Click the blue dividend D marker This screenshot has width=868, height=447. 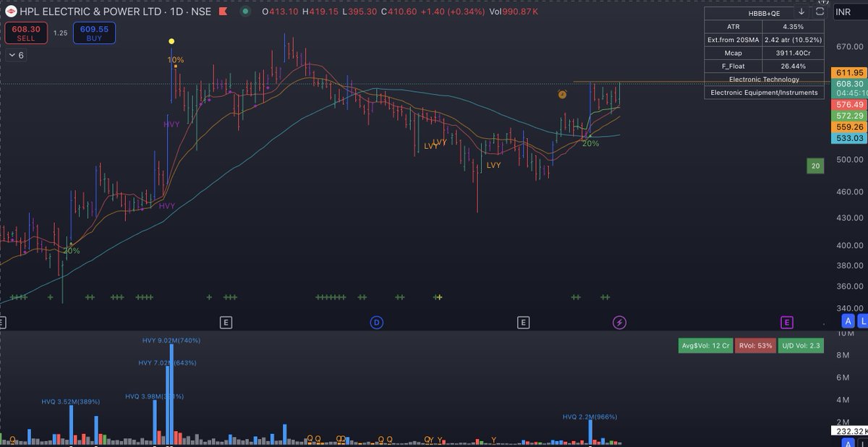376,322
